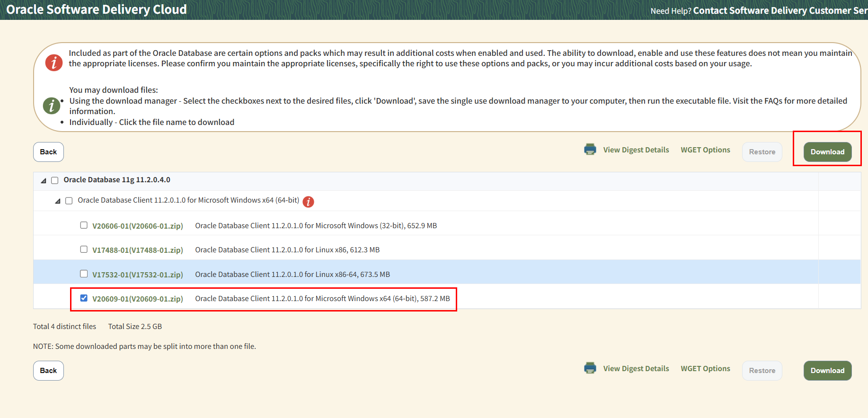Open the top View Digest Details link
Image resolution: width=868 pixels, height=418 pixels.
tap(636, 150)
